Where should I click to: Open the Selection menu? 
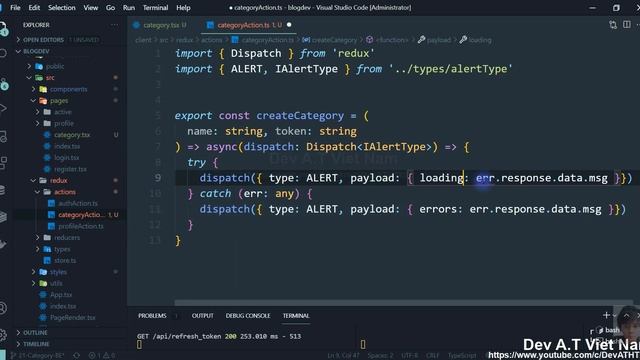pyautogui.click(x=62, y=8)
